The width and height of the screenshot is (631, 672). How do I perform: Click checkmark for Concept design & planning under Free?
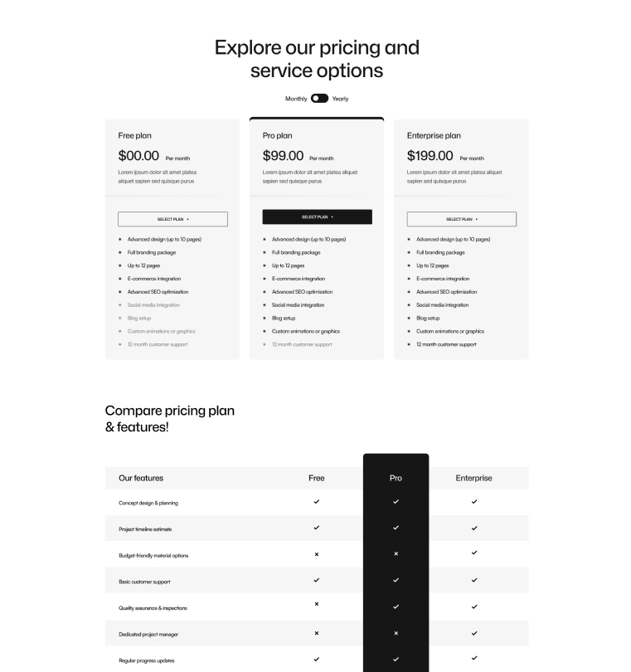(316, 502)
